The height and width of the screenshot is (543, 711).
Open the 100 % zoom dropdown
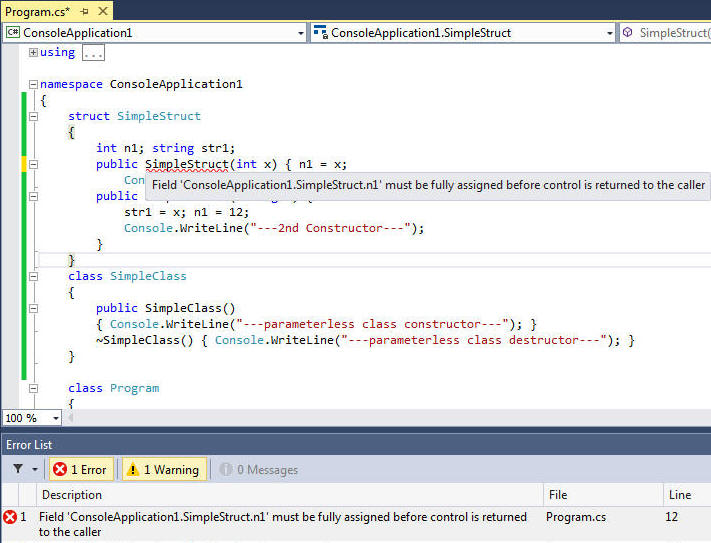pyautogui.click(x=55, y=418)
